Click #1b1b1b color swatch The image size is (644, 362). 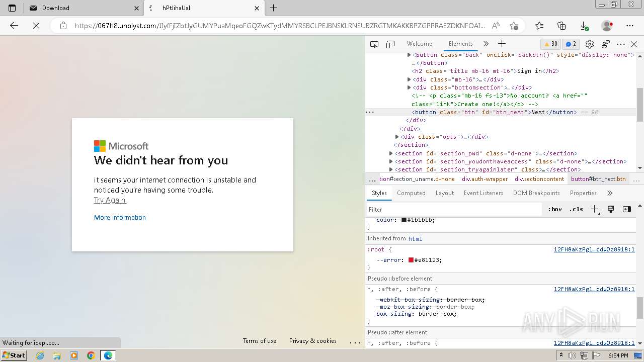404,220
